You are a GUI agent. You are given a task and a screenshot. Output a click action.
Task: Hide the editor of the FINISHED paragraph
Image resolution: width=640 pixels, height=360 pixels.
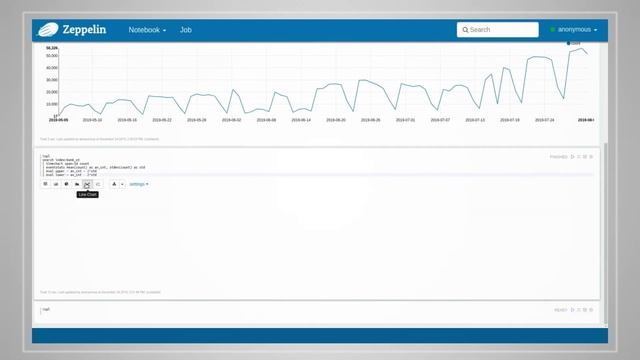pyautogui.click(x=579, y=157)
